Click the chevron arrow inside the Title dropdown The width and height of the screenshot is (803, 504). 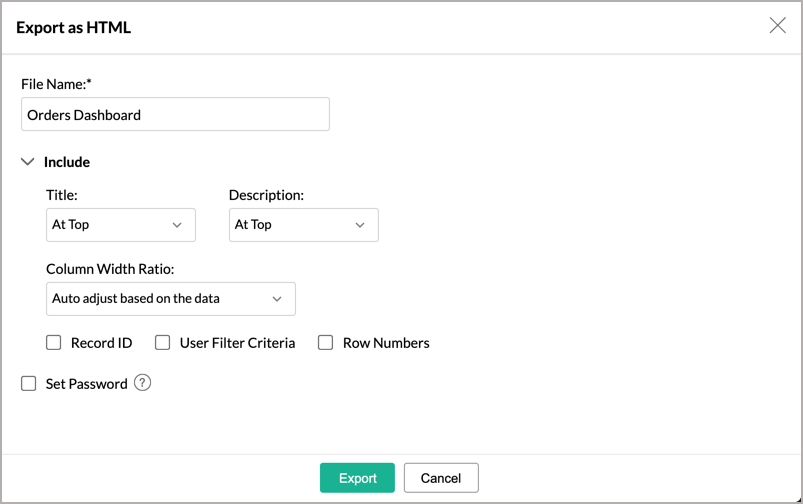[x=177, y=225]
